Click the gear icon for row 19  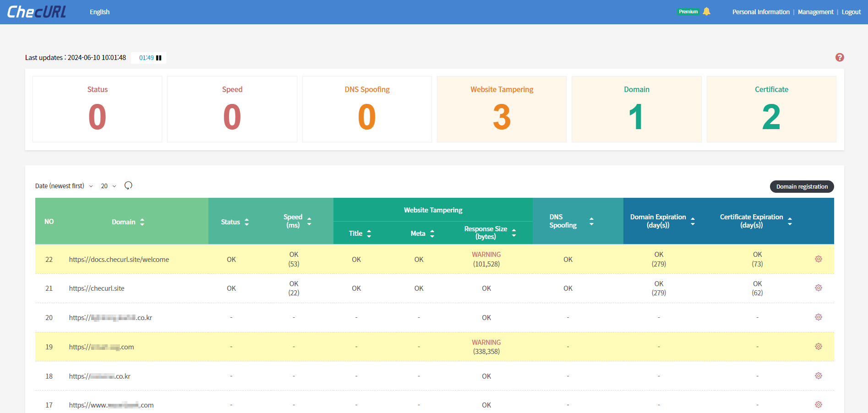tap(818, 347)
